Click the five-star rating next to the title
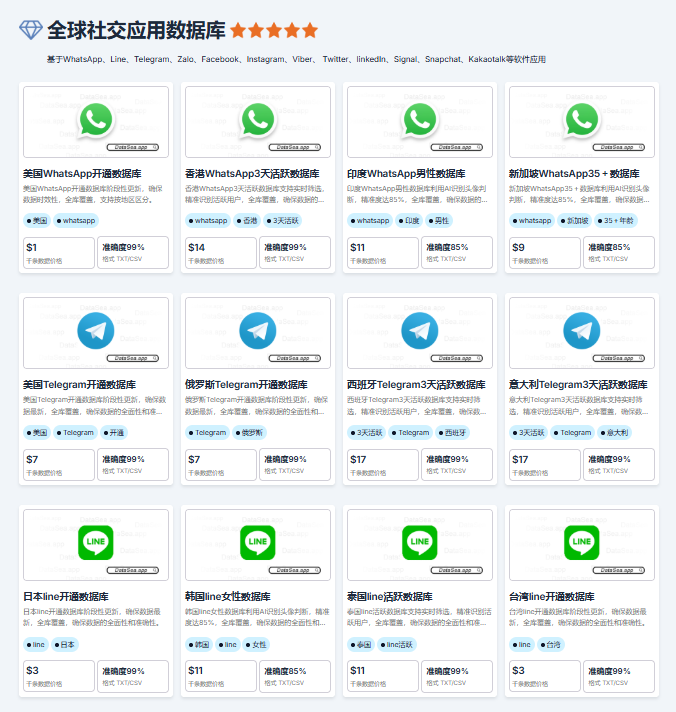This screenshot has height=712, width=676. coord(274,30)
